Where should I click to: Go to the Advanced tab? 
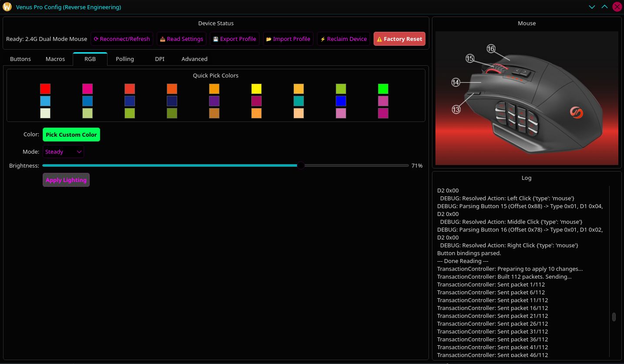[194, 59]
